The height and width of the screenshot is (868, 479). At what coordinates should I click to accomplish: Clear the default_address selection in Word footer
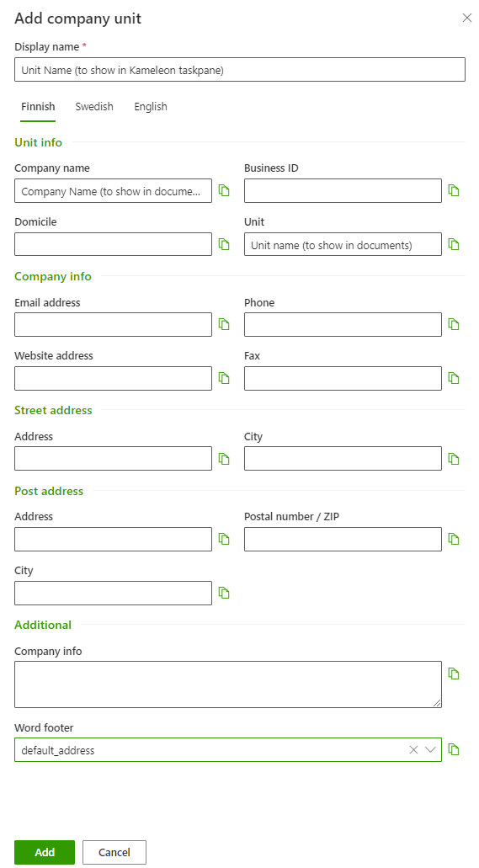pyautogui.click(x=413, y=749)
